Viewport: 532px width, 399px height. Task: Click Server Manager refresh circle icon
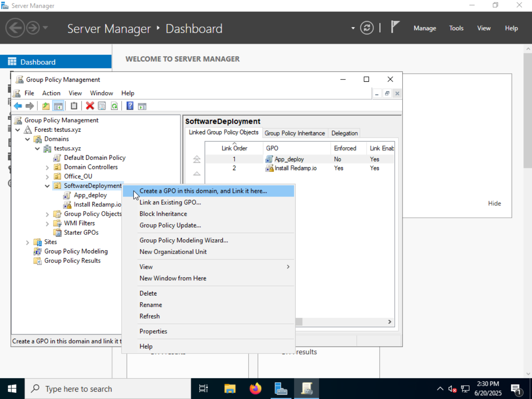(x=367, y=28)
